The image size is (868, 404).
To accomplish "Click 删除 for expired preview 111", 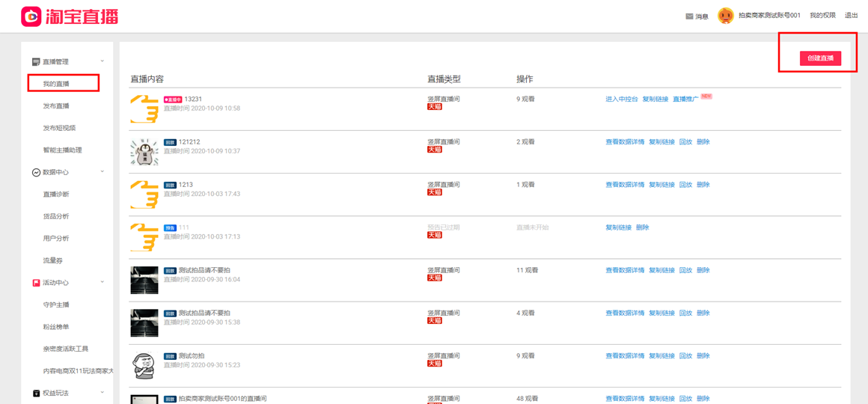I will pyautogui.click(x=643, y=227).
